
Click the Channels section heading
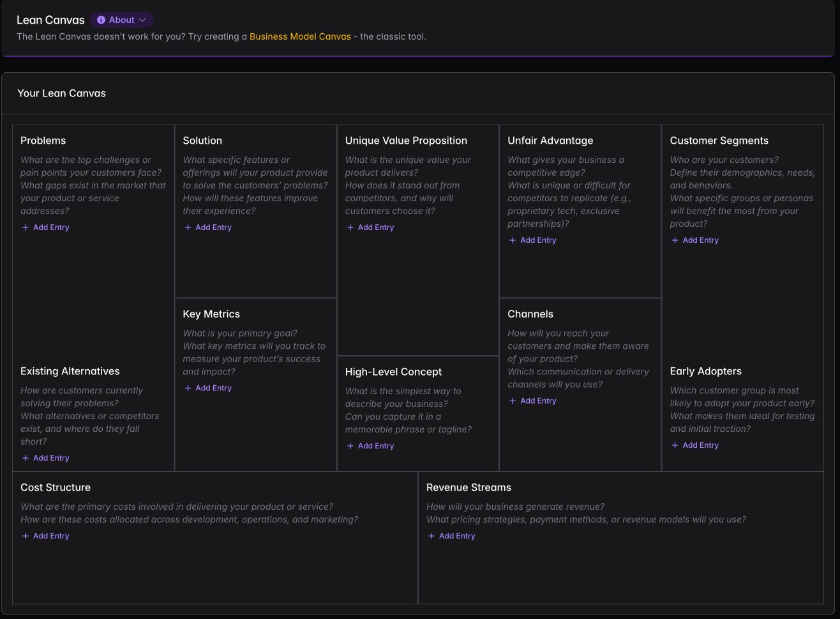pyautogui.click(x=530, y=314)
